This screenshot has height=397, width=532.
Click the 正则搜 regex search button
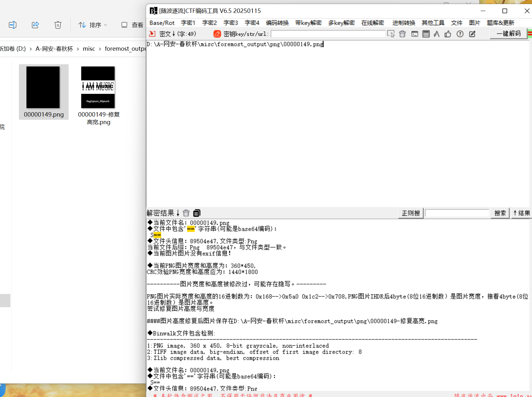(x=410, y=213)
